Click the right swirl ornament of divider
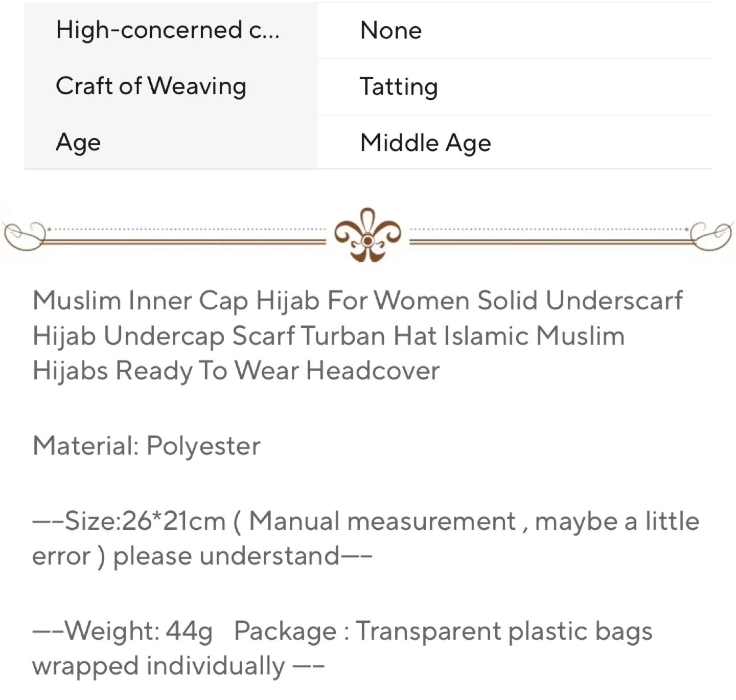This screenshot has height=700, width=736. [711, 236]
